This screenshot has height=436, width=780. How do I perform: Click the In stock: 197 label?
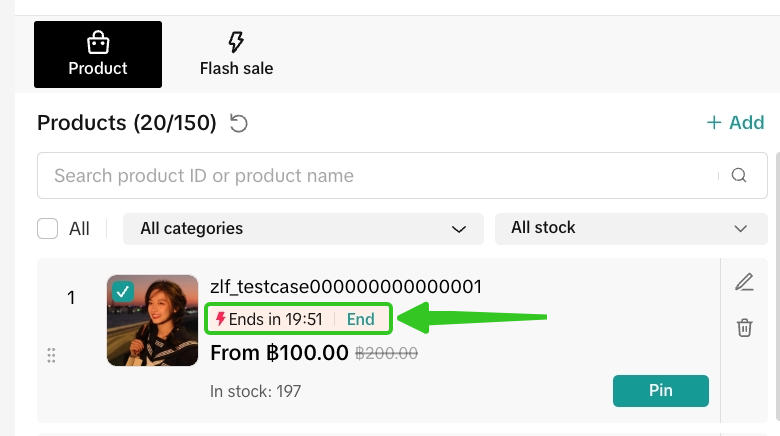(255, 391)
